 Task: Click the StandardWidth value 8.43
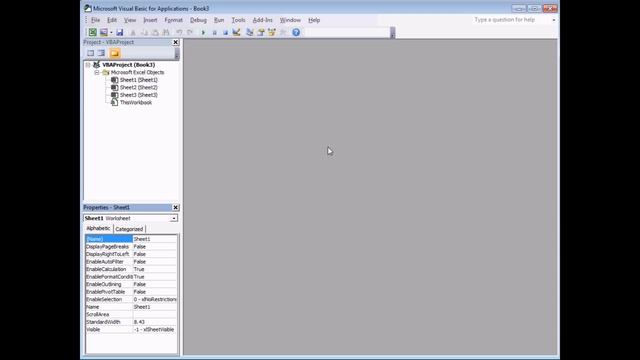(155, 322)
